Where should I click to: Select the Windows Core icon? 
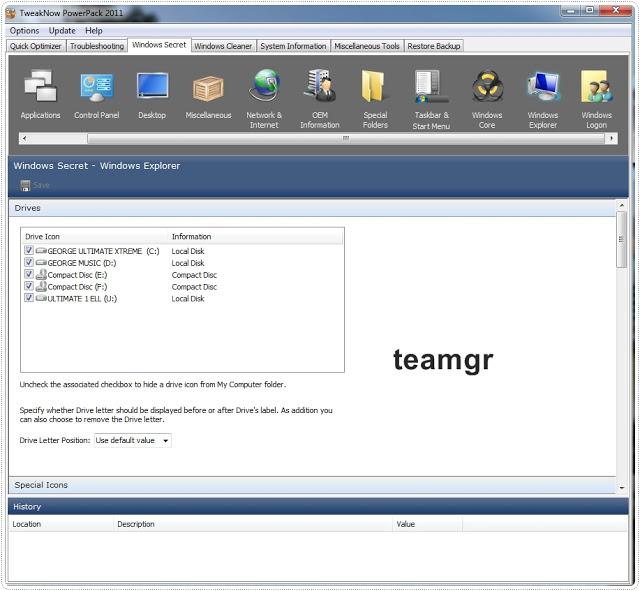(x=487, y=85)
